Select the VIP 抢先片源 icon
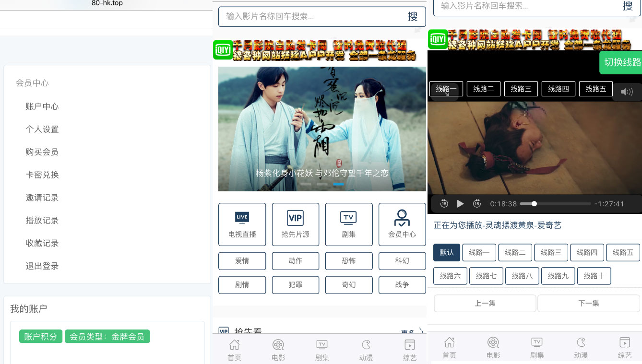Image resolution: width=642 pixels, height=364 pixels. pyautogui.click(x=295, y=218)
